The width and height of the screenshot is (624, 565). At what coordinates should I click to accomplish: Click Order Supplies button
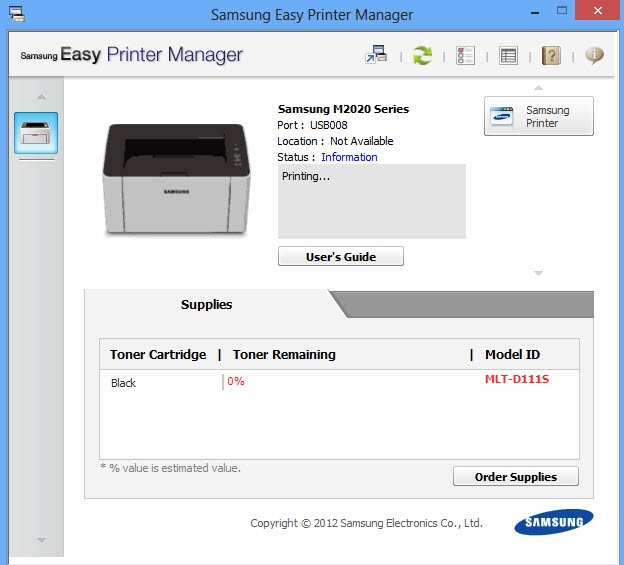(x=516, y=476)
